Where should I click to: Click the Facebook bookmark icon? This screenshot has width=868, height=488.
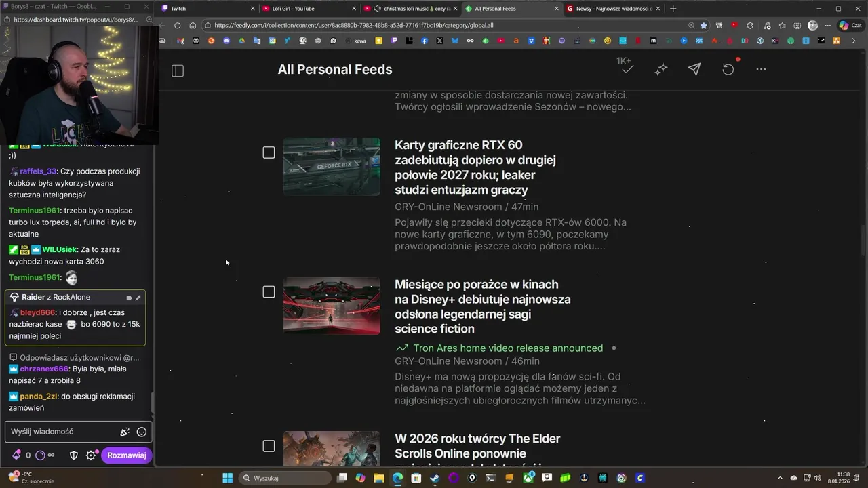[425, 41]
